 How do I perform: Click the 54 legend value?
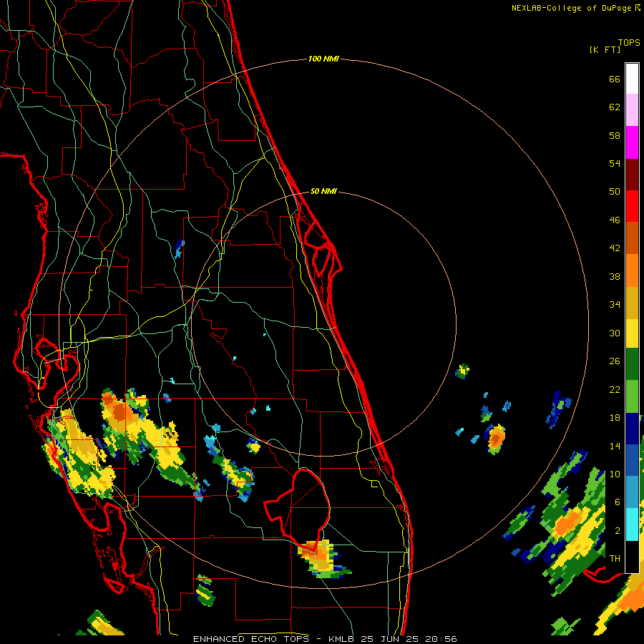[615, 163]
